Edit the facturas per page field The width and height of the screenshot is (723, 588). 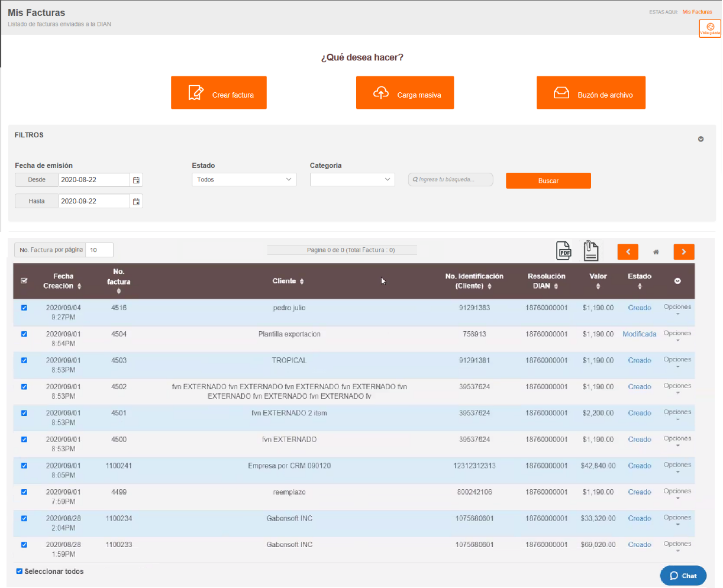coord(99,250)
